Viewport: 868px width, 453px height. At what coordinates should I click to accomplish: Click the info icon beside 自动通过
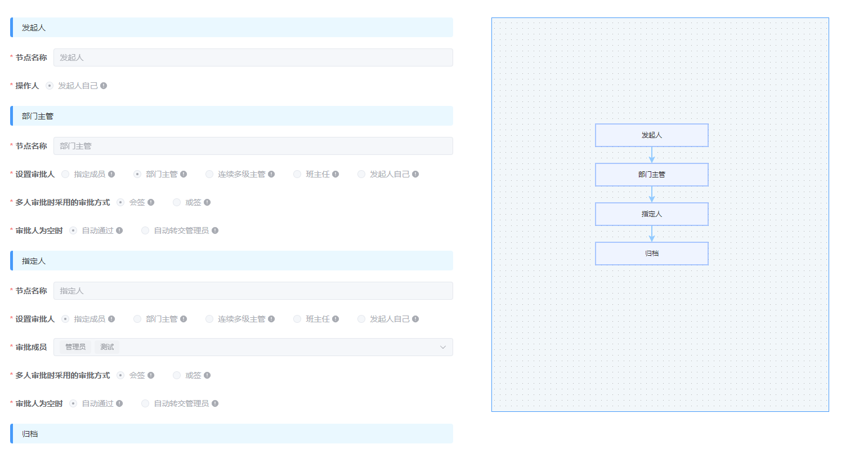pyautogui.click(x=120, y=230)
